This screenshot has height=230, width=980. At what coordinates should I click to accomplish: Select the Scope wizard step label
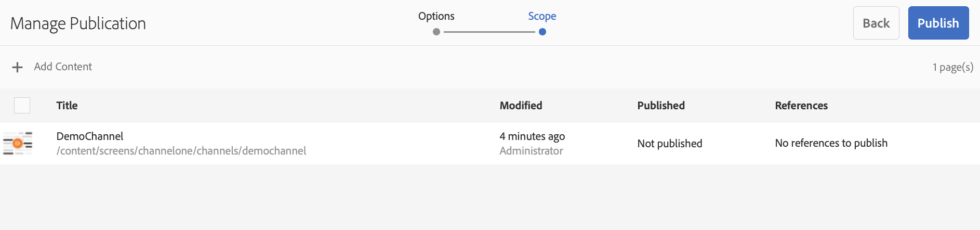pos(542,16)
